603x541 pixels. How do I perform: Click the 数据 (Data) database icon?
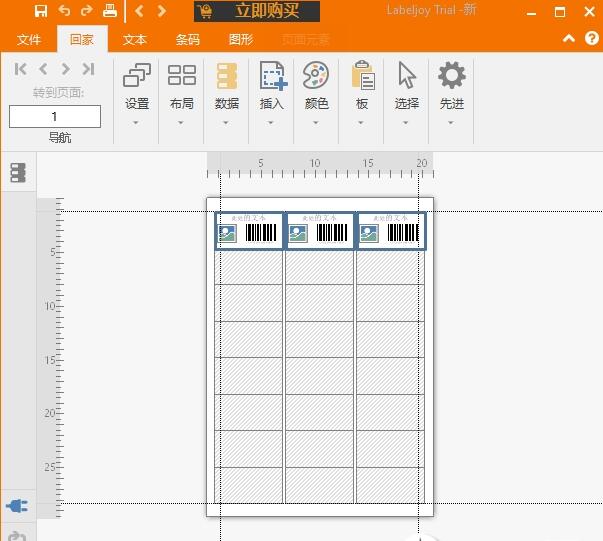(227, 76)
